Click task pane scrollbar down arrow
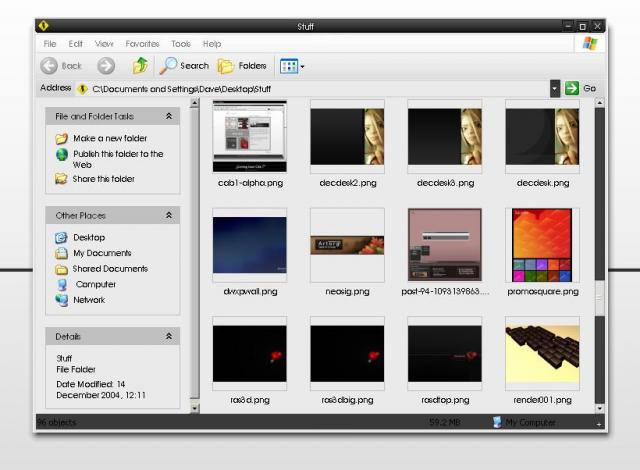The height and width of the screenshot is (470, 640). click(195, 408)
